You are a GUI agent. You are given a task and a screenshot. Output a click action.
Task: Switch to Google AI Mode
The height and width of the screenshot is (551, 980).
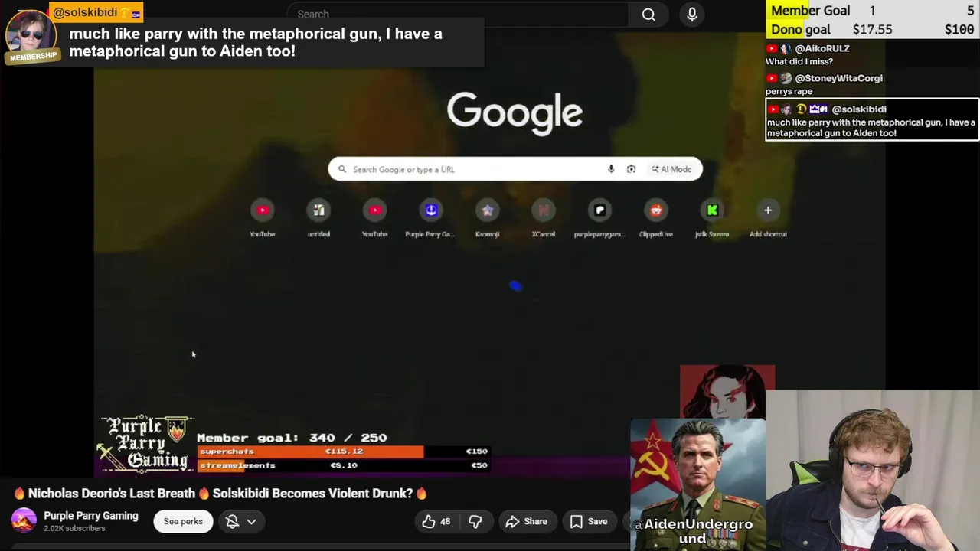click(x=671, y=169)
